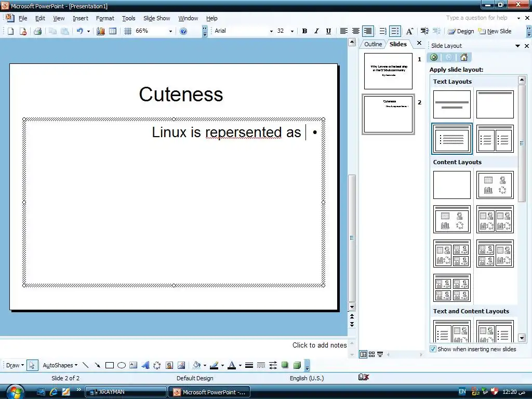Click 'Type a question for help' box

pos(477,18)
